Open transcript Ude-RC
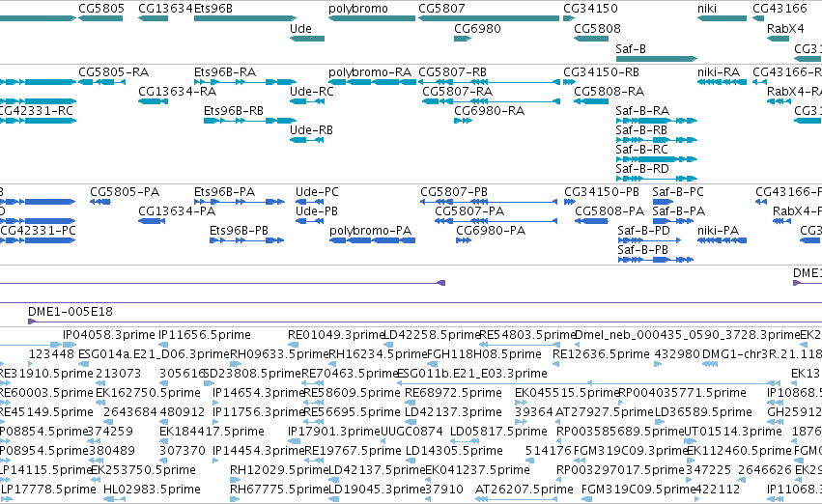This screenshot has height=504, width=822. click(x=311, y=92)
